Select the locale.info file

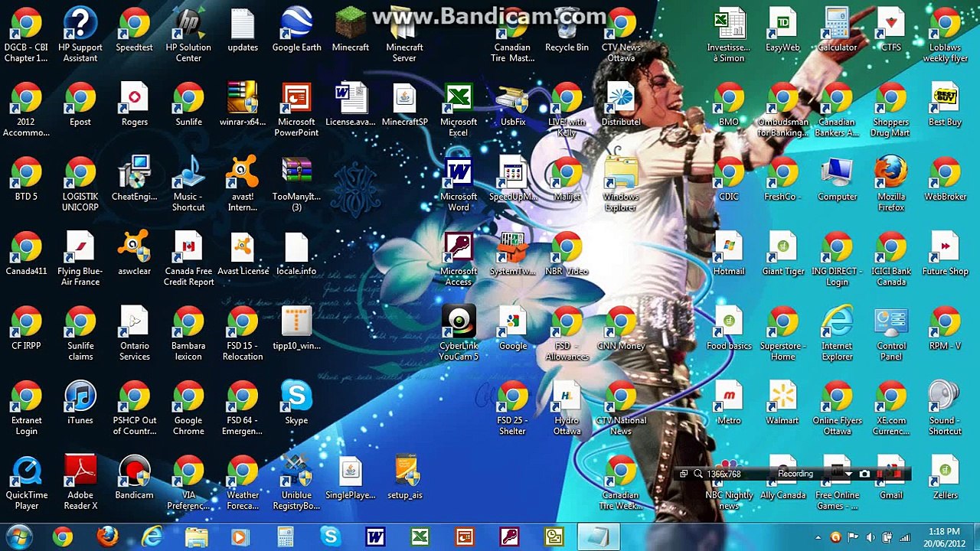pos(296,254)
